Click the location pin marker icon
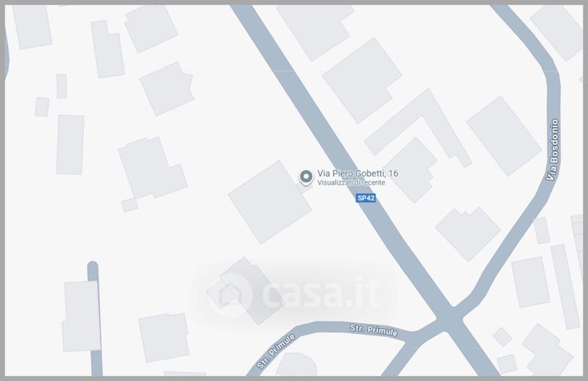Viewport: 588px width, 381px height. coord(306,177)
